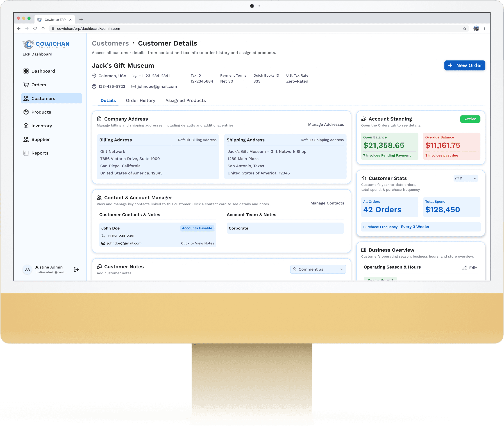Click the Orders cart icon in sidebar
The image size is (504, 437).
(26, 85)
